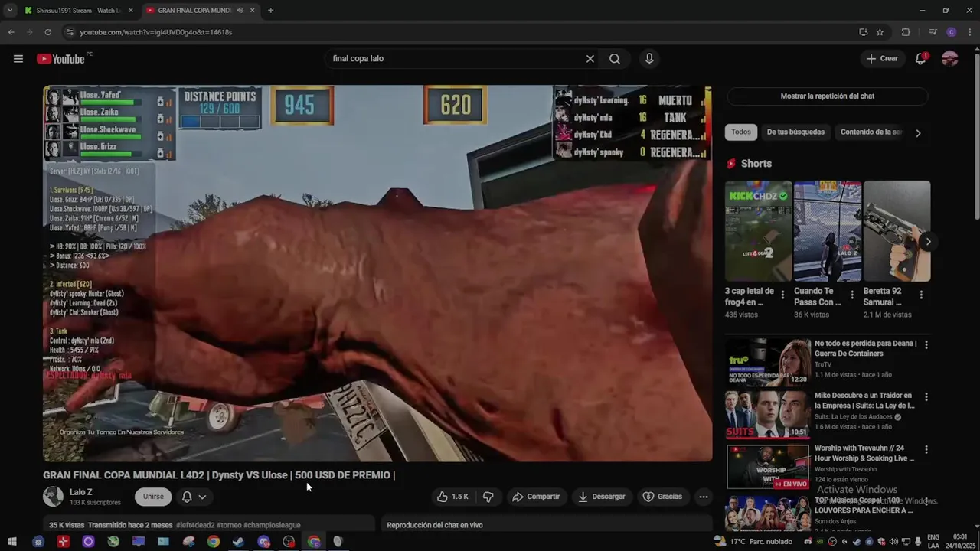Select Contenido de la serie chip
The width and height of the screenshot is (980, 551).
click(x=871, y=132)
